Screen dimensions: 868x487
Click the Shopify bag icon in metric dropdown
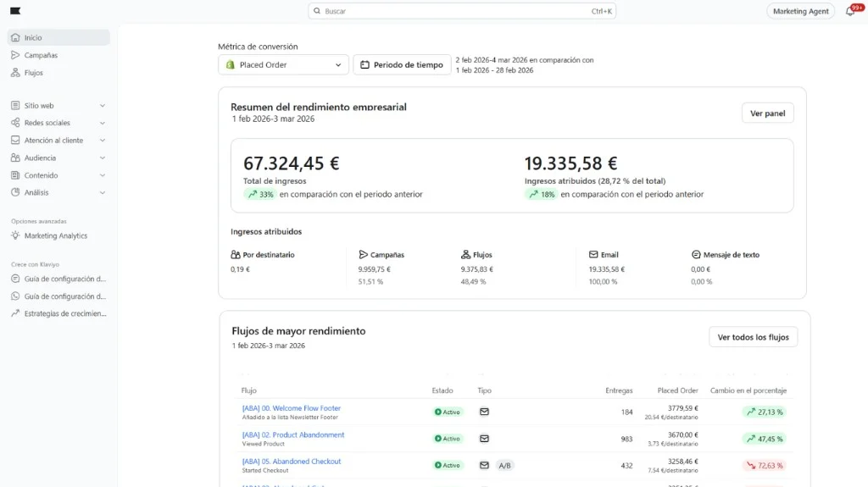(231, 64)
